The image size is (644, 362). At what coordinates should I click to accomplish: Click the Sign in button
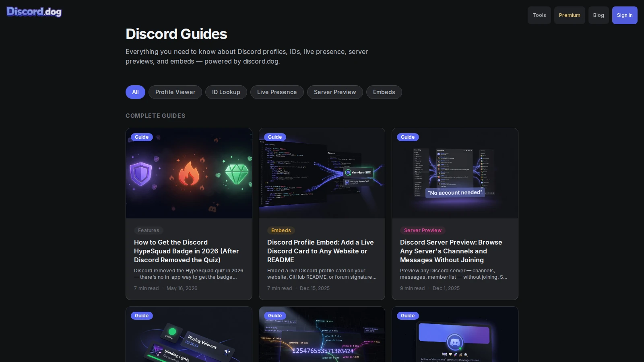[x=625, y=15]
